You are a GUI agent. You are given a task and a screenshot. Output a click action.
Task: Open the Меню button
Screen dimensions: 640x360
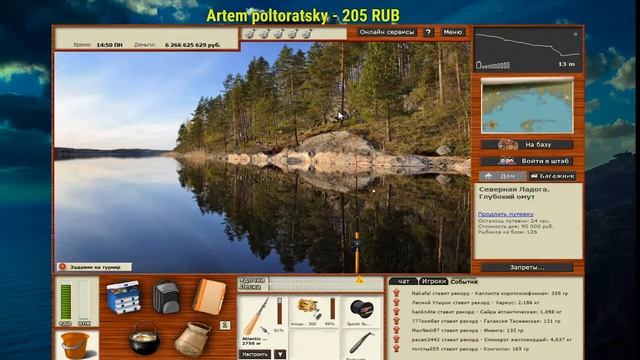click(x=452, y=32)
